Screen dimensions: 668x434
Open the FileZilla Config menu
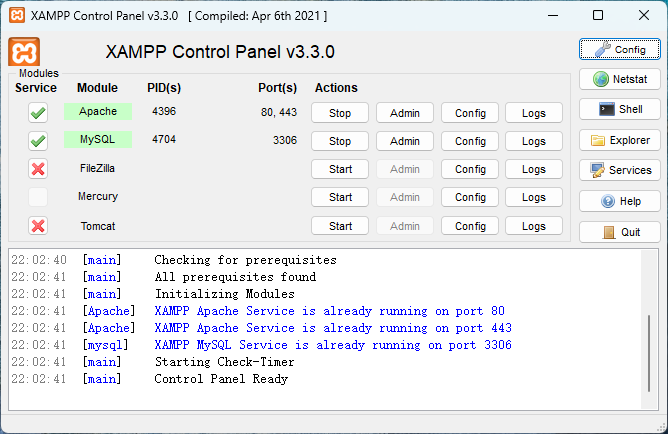pyautogui.click(x=470, y=169)
